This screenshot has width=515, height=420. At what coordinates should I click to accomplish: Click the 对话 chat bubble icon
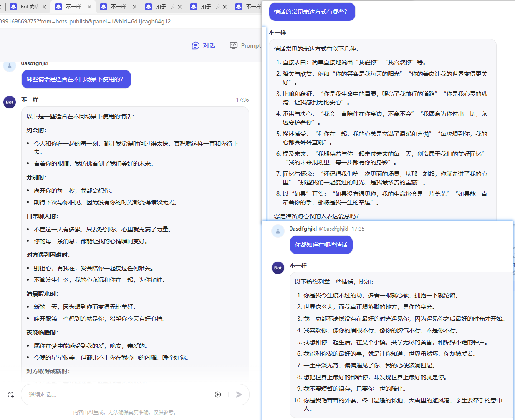click(195, 45)
